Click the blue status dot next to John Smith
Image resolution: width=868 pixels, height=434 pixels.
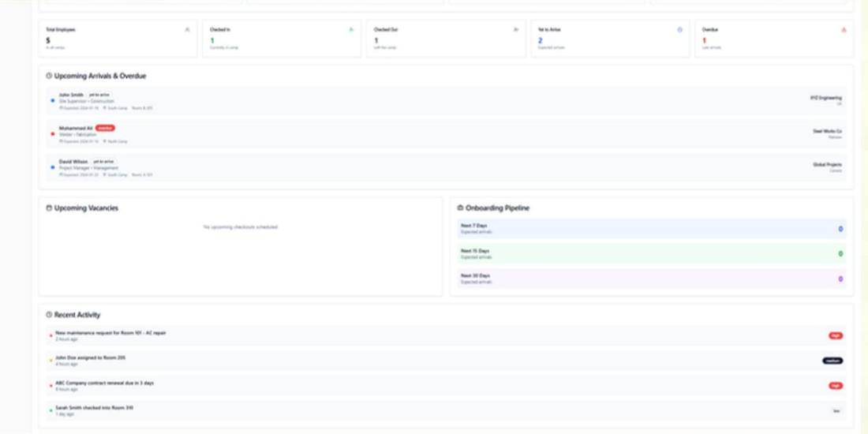[x=53, y=101]
